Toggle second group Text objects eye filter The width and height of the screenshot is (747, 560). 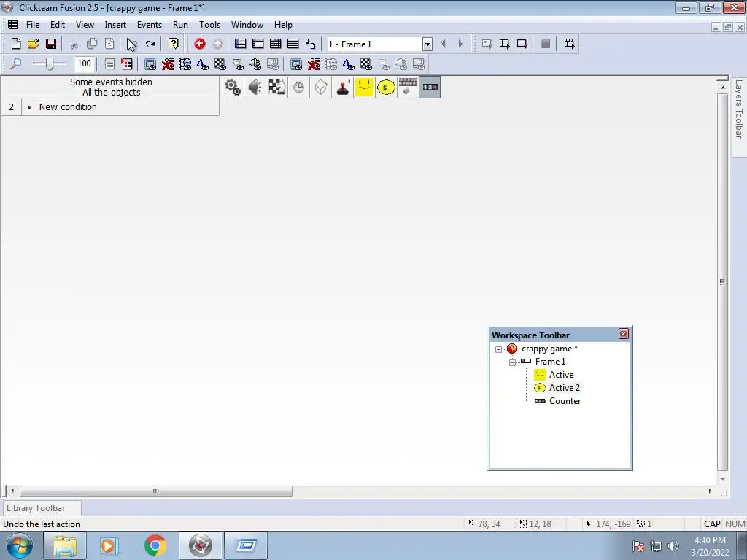(348, 64)
